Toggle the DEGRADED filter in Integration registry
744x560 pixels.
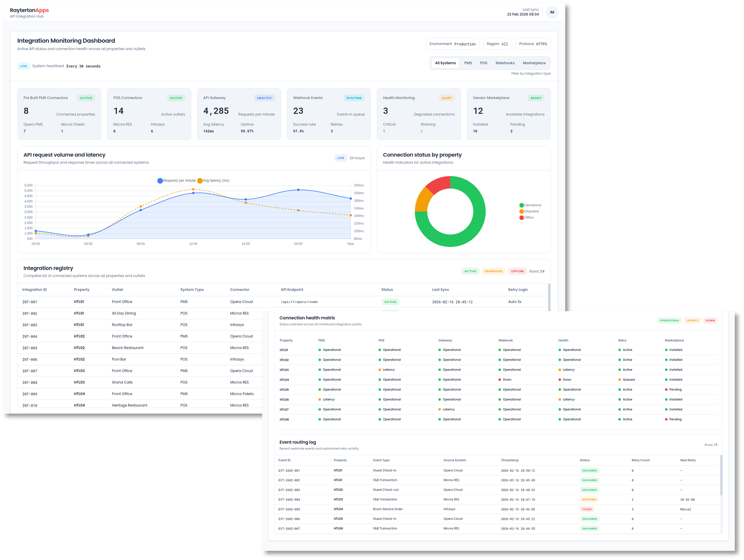click(x=494, y=271)
